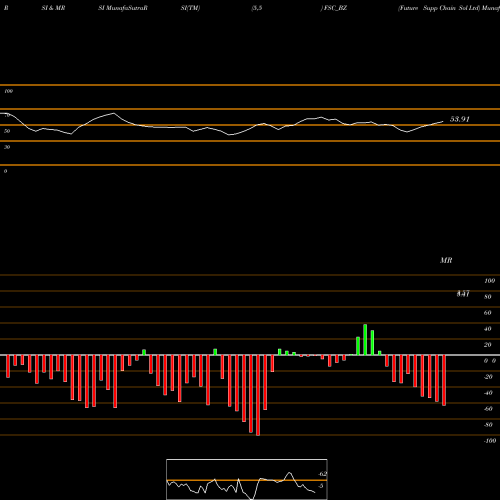Click histogram axis label "-100" on right
This screenshot has width=500, height=500.
[490, 441]
